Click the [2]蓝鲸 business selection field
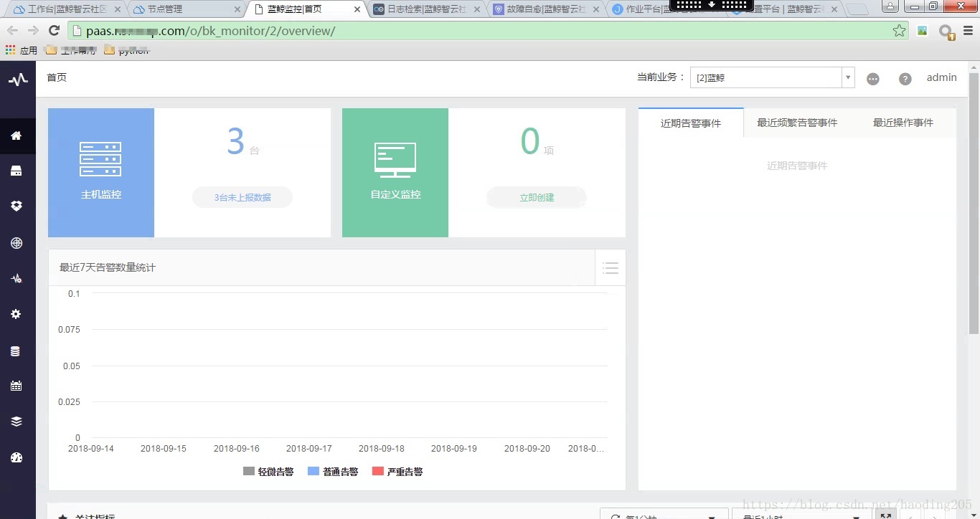The width and height of the screenshot is (980, 519). [x=766, y=77]
